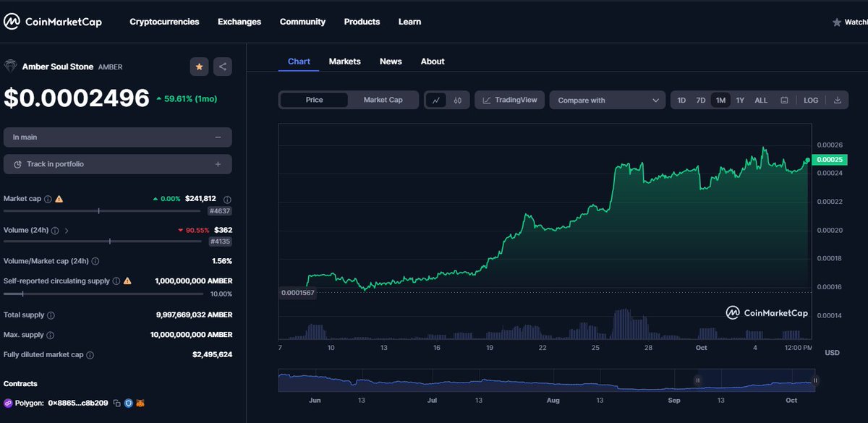This screenshot has height=423, width=868.
Task: Switch to the About tab
Action: tap(433, 61)
